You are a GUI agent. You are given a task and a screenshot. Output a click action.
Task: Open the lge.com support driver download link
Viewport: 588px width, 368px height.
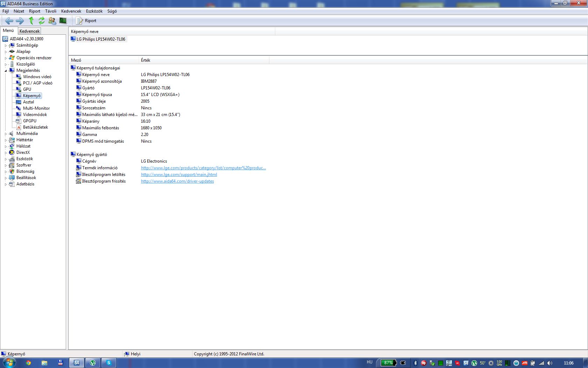179,175
